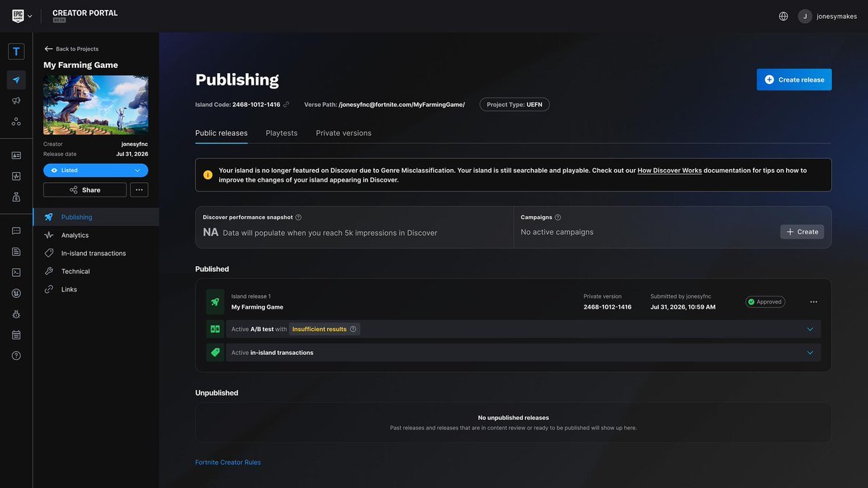Open the chat bubble icon in rail

click(x=16, y=231)
